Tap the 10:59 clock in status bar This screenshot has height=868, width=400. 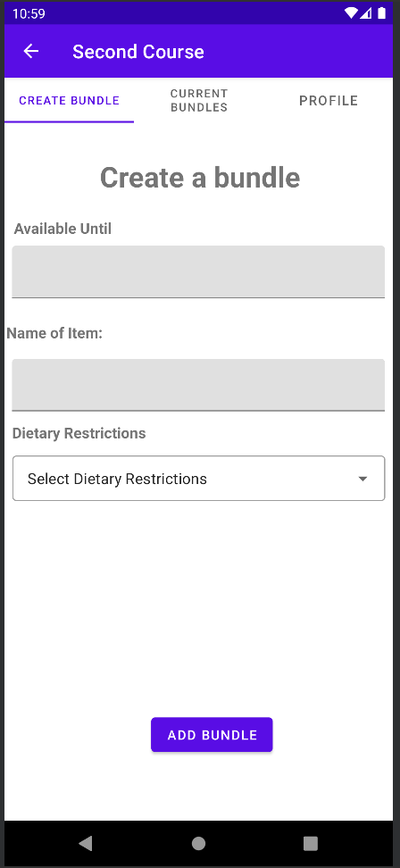(29, 13)
